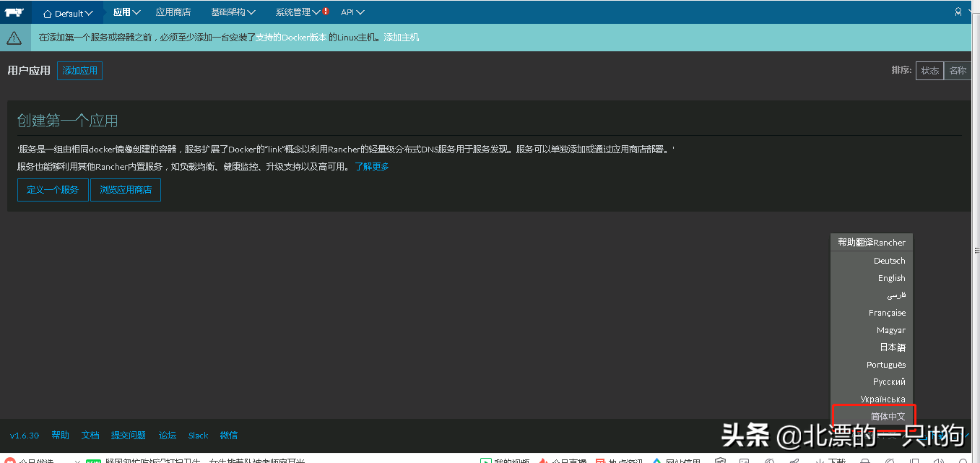Open the 了解更多 link
The width and height of the screenshot is (980, 463).
[x=371, y=167]
